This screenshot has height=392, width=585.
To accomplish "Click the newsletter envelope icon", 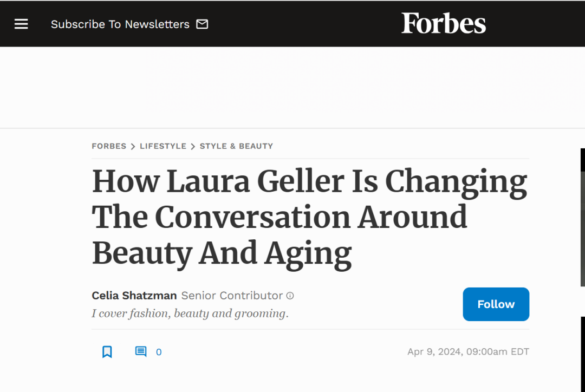I will click(202, 24).
